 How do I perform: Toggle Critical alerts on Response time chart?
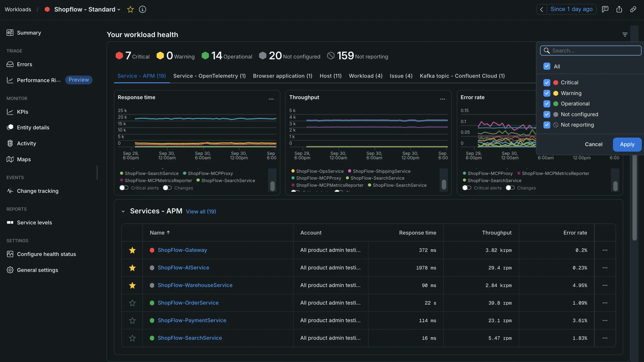(124, 188)
